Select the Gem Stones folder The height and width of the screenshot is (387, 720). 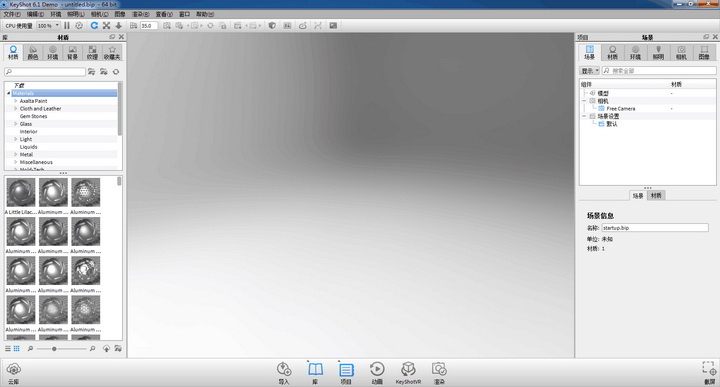tap(34, 116)
